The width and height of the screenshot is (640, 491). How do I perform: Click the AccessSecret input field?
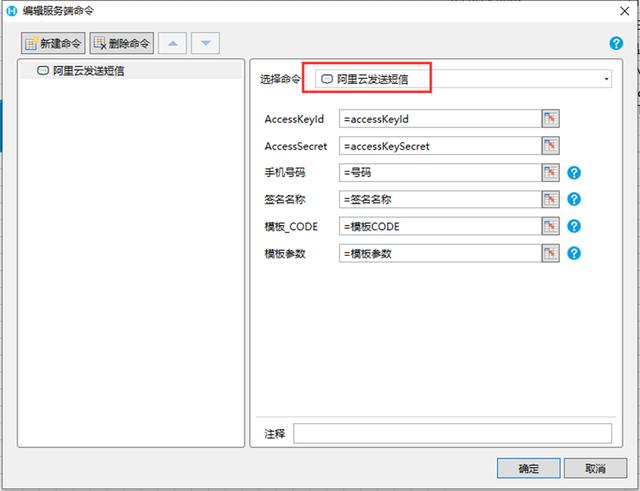coord(440,146)
